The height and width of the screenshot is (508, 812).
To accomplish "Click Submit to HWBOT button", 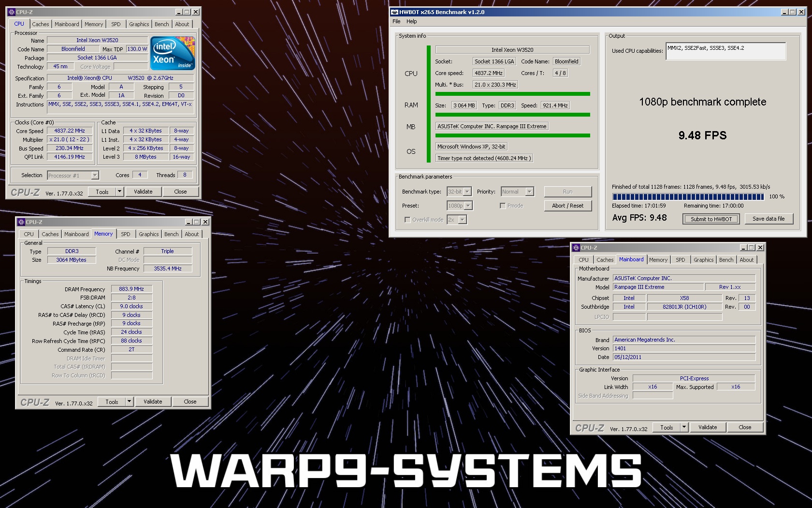I will tap(711, 219).
